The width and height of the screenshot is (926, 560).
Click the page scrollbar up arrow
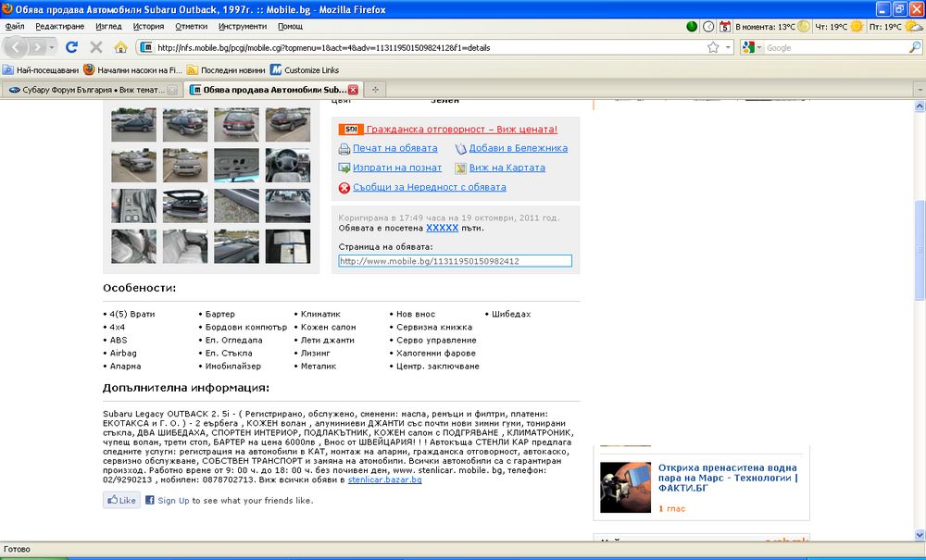pyautogui.click(x=920, y=106)
